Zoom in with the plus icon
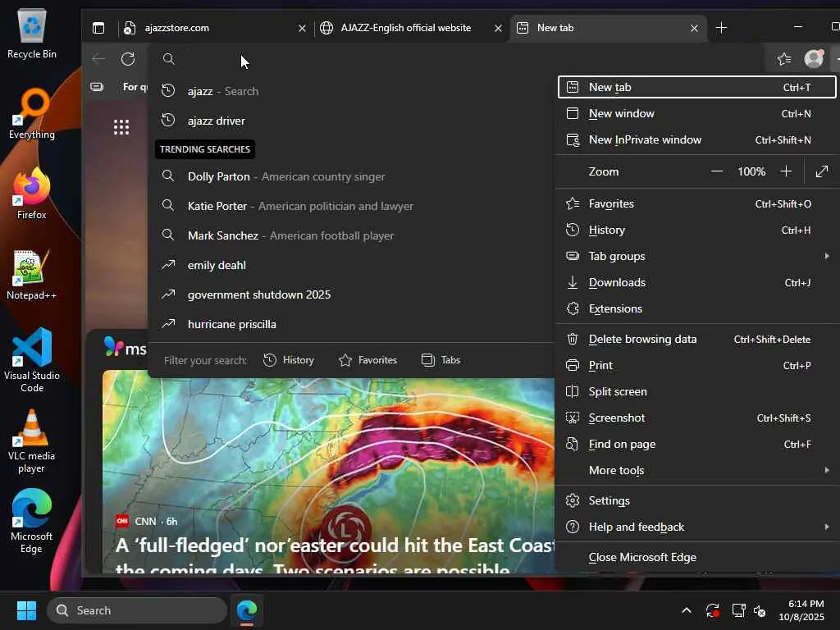The height and width of the screenshot is (630, 840). coord(786,171)
